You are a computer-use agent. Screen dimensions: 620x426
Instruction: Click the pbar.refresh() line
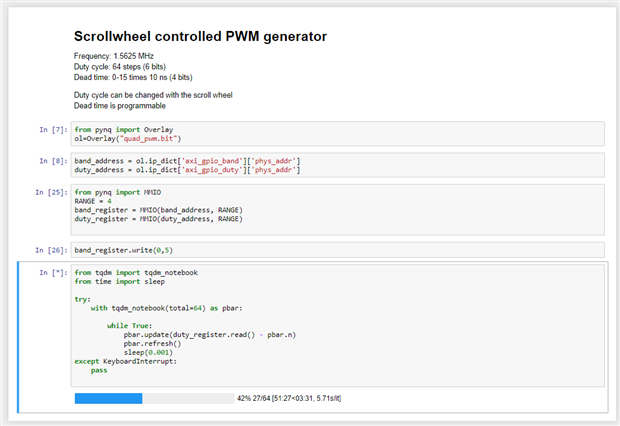tap(152, 344)
